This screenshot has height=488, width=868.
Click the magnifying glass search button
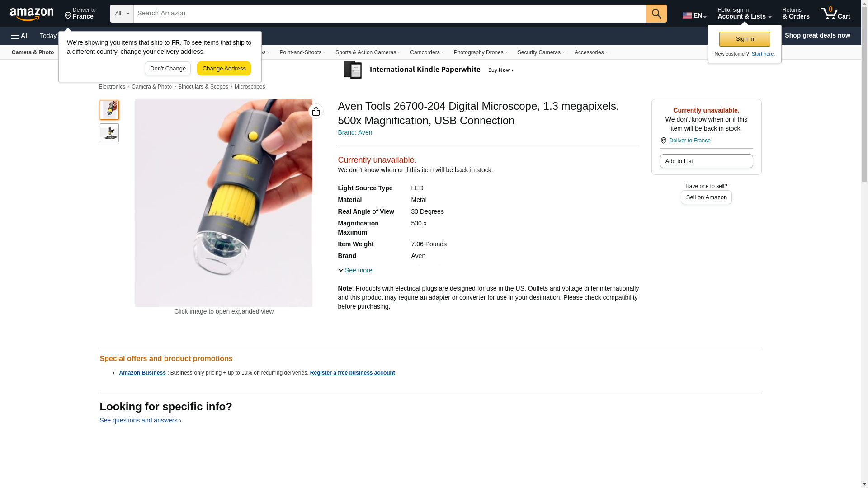click(x=656, y=14)
